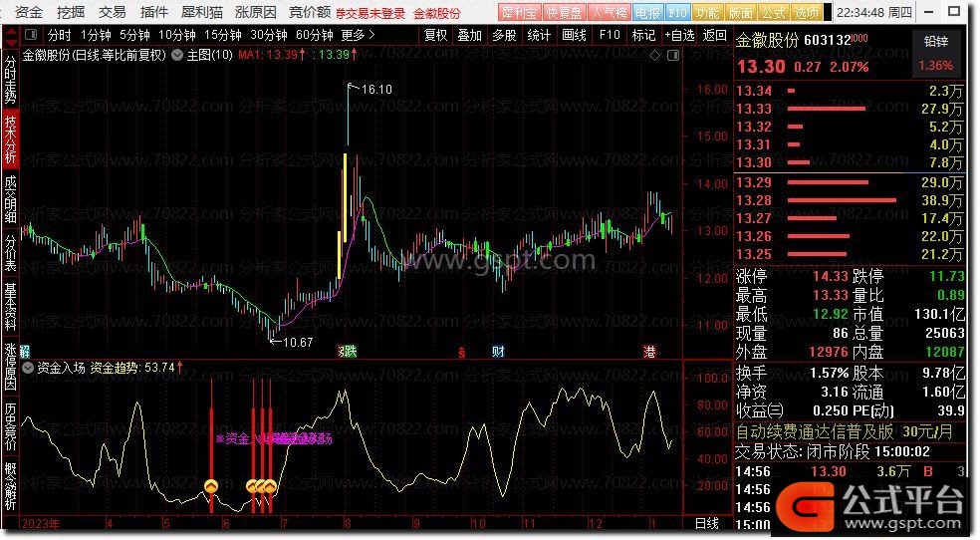Select the 技术分析 side tab
Viewport: 980px width, 540px height.
click(11, 138)
